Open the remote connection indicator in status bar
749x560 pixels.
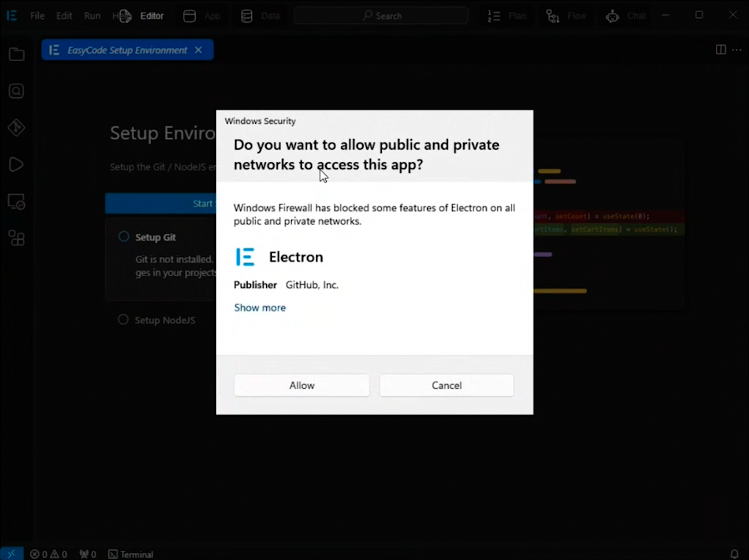(x=11, y=553)
